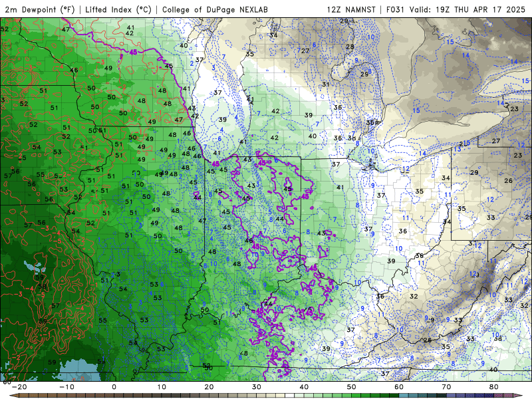
Task: Click the "20" label on the color scale
Action: click(209, 387)
